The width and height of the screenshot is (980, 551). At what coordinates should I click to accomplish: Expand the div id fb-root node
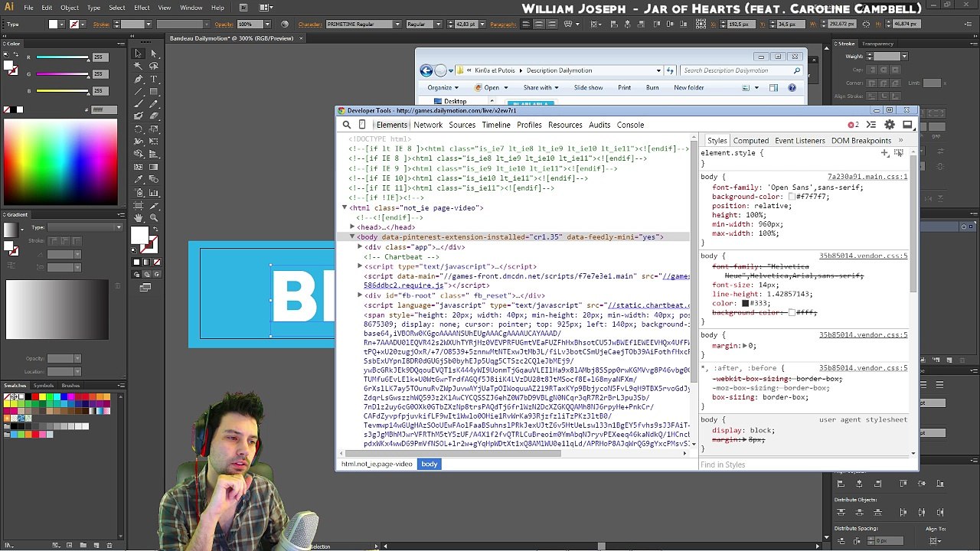360,295
